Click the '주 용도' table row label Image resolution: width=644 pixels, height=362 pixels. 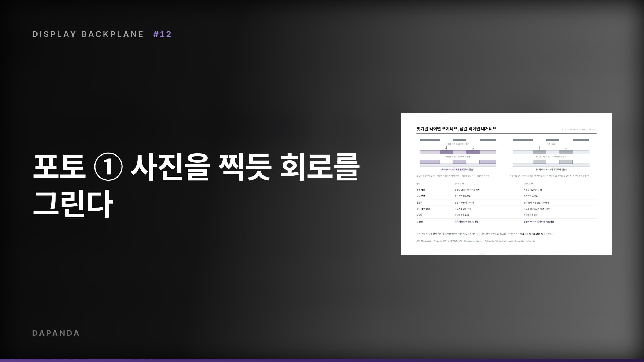(420, 222)
